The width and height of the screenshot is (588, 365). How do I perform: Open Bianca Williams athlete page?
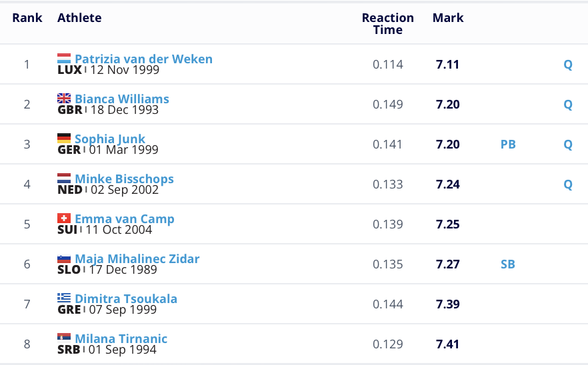coord(122,99)
